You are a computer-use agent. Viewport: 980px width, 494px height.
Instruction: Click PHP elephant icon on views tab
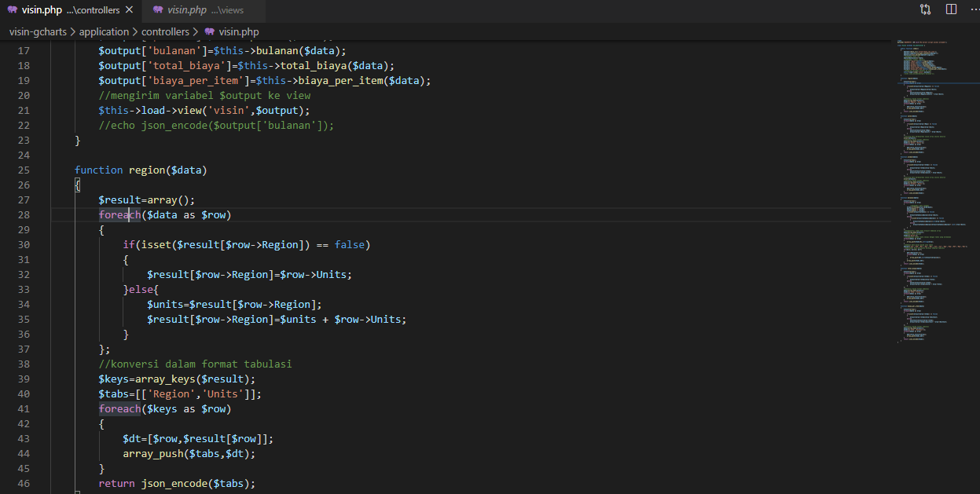(x=158, y=10)
